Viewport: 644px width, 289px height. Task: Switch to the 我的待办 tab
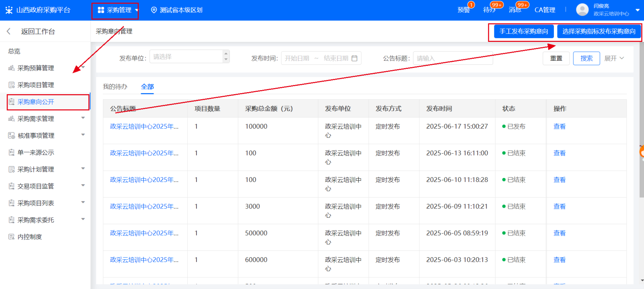pos(115,87)
